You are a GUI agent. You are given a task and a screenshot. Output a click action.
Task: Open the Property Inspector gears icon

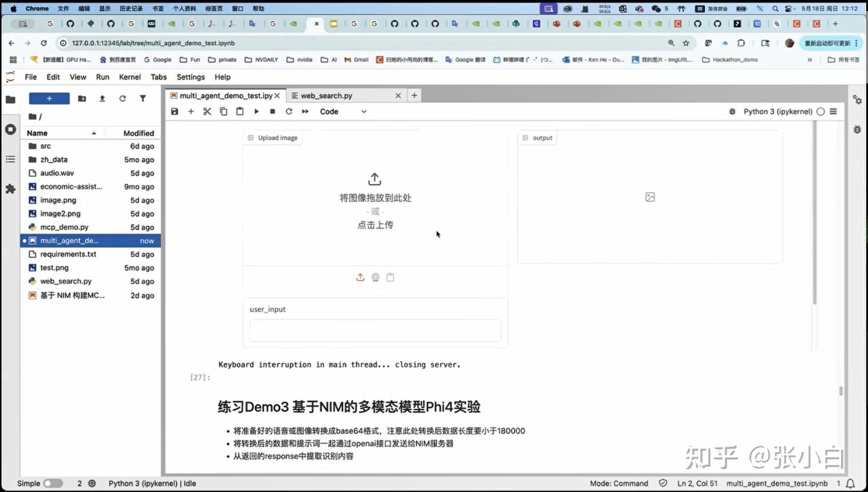[x=857, y=99]
